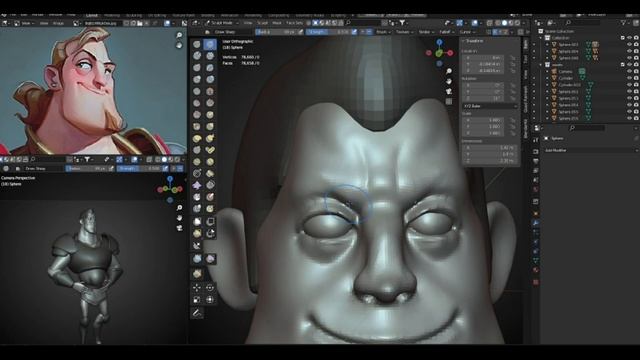Click the blue Z axis gizmo ball

coord(439,42)
